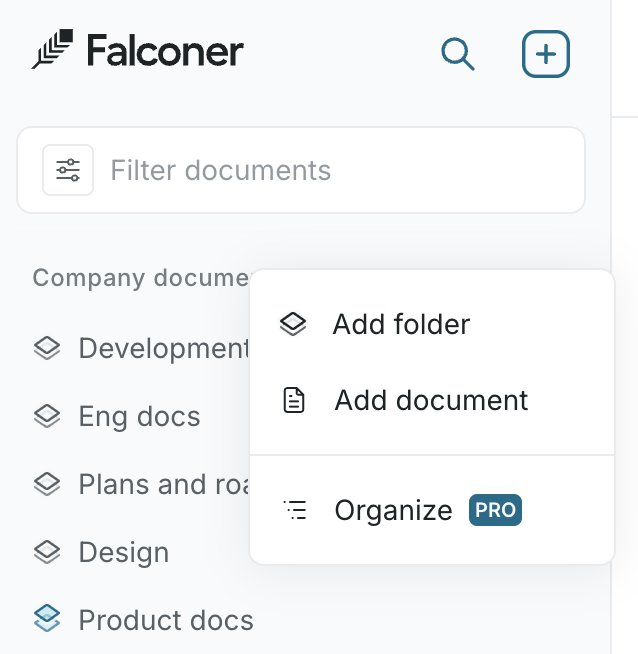This screenshot has width=638, height=654.
Task: Select Add folder from the menu
Action: pos(401,324)
